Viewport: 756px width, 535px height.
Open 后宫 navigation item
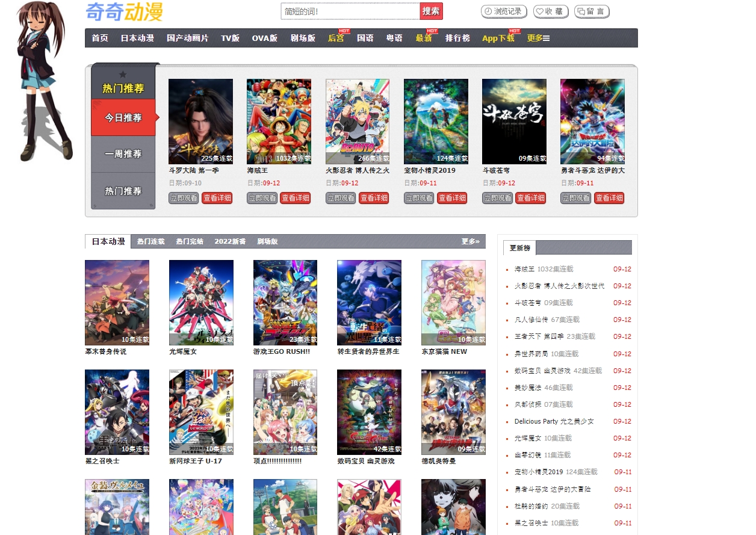point(336,38)
